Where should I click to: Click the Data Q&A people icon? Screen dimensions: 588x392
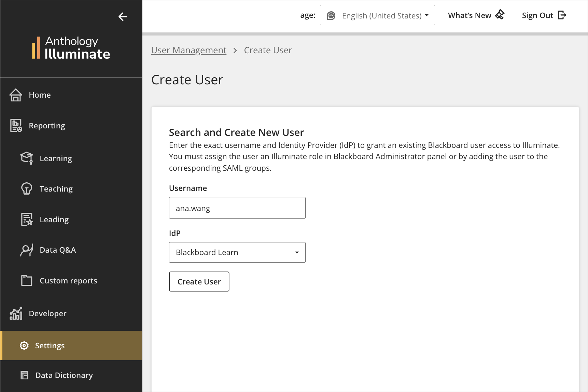[27, 250]
